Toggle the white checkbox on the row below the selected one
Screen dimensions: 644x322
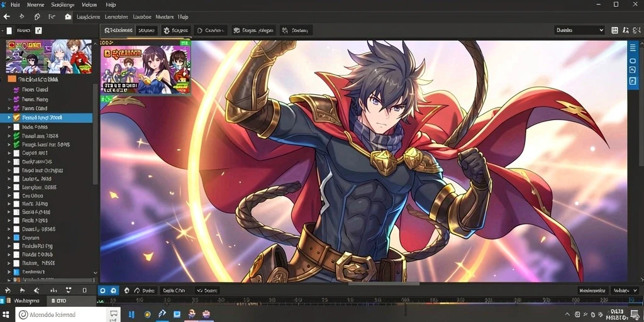tap(16, 127)
